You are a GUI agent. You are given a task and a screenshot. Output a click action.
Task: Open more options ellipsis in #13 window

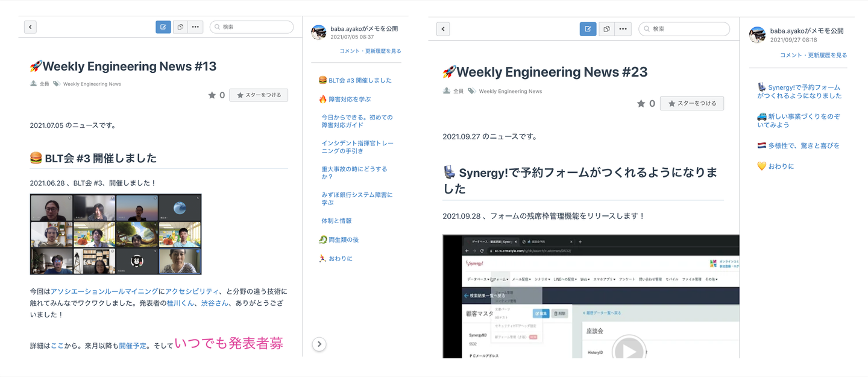click(x=195, y=27)
